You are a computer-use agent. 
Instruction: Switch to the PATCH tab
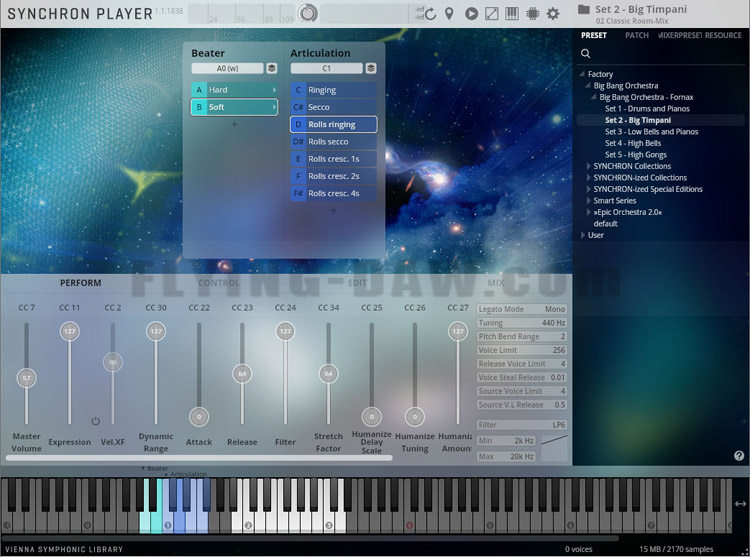click(x=636, y=35)
